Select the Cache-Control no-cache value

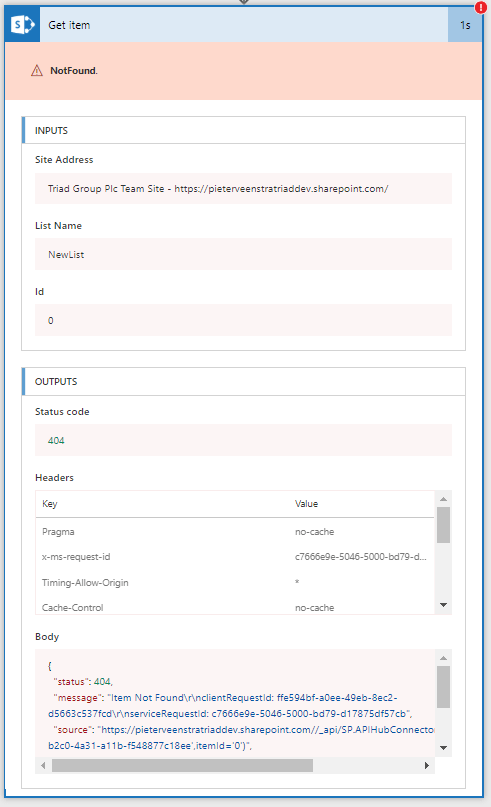314,607
